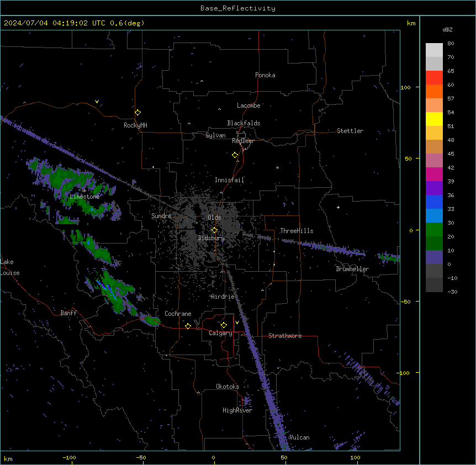Click the Innisfail city label

coord(229,180)
